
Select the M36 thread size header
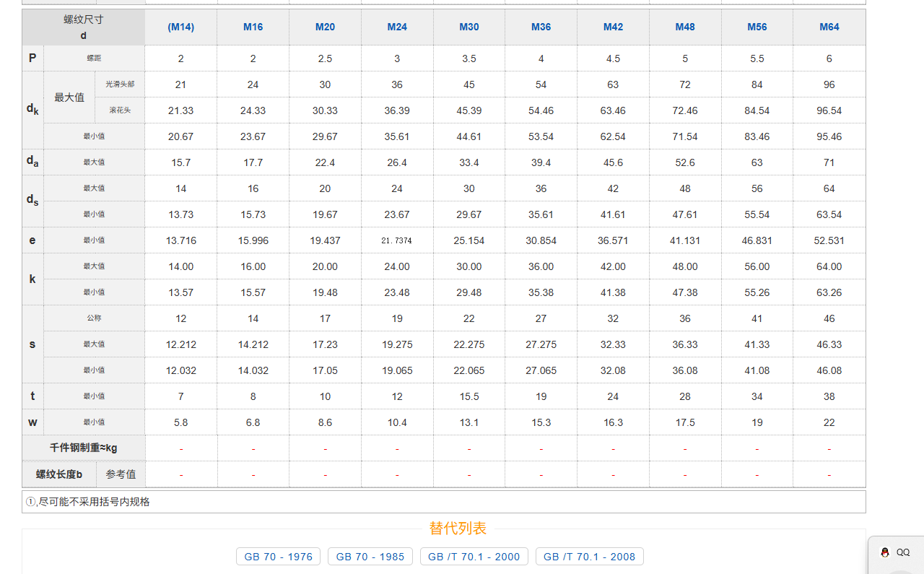click(541, 27)
